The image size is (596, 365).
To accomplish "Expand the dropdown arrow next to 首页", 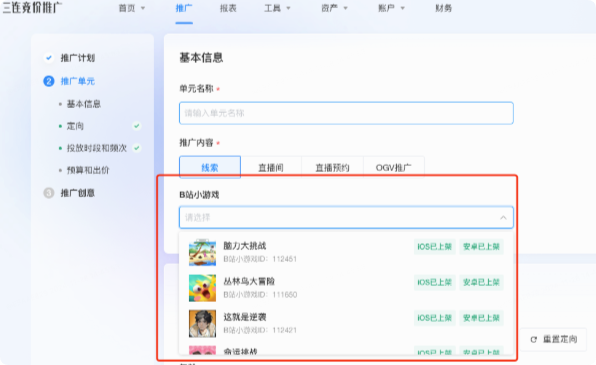I will coord(143,8).
